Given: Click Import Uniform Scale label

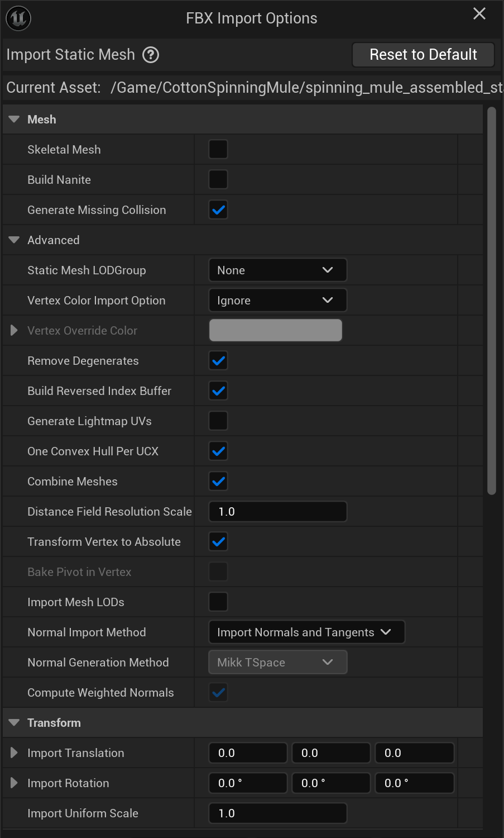Looking at the screenshot, I should (83, 813).
